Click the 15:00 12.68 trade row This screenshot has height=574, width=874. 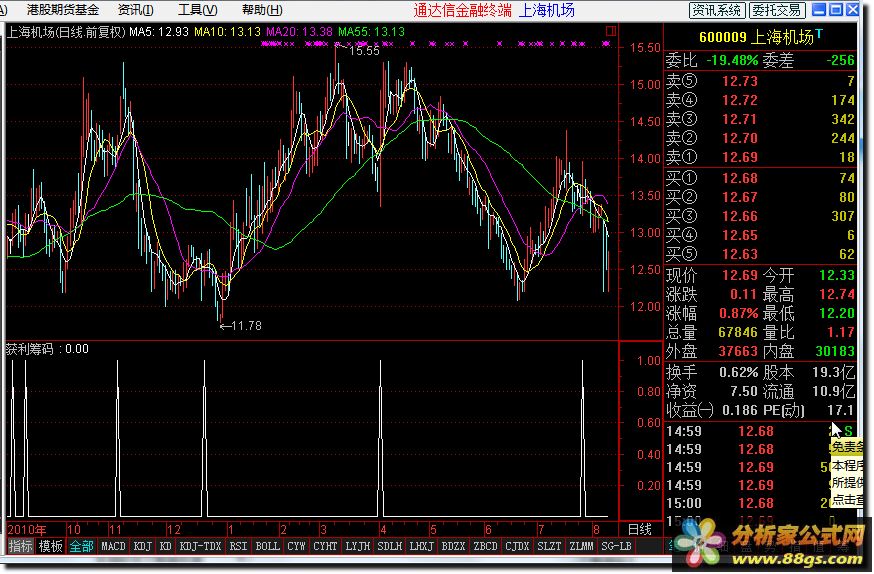[760, 503]
